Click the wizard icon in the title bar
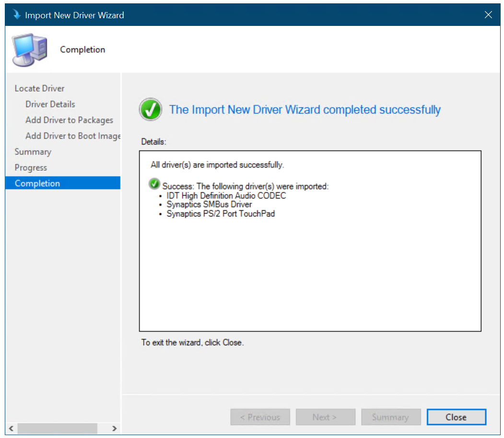 [x=17, y=14]
